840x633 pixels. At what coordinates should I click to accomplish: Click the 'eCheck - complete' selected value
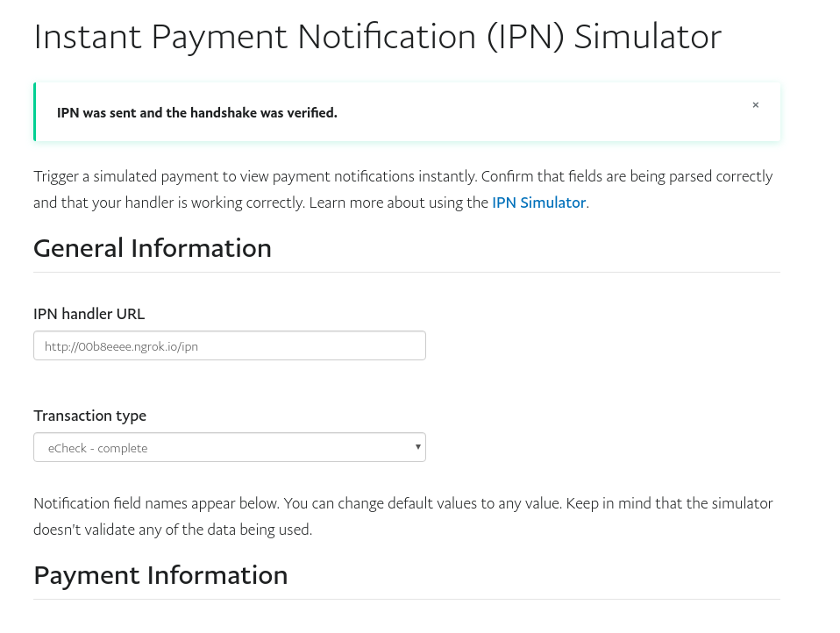click(x=98, y=448)
